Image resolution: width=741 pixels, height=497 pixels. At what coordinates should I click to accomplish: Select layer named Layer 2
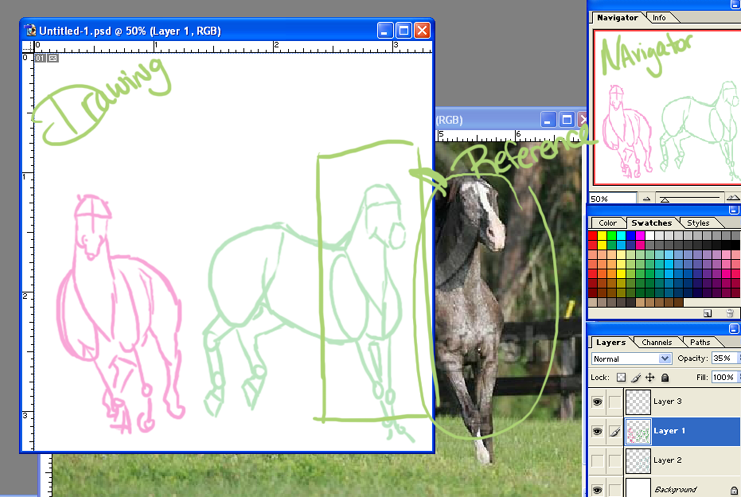(667, 460)
